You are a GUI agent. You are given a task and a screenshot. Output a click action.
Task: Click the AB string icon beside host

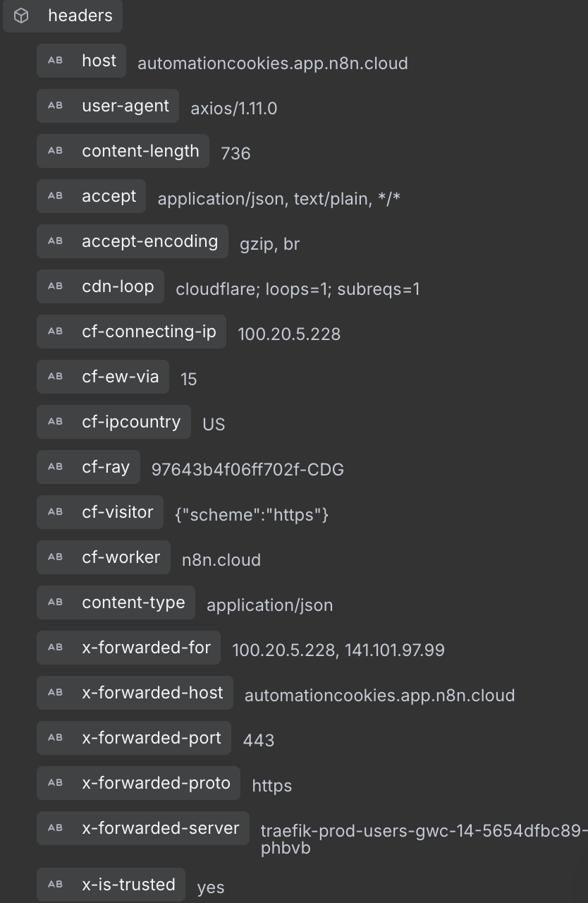tap(56, 61)
